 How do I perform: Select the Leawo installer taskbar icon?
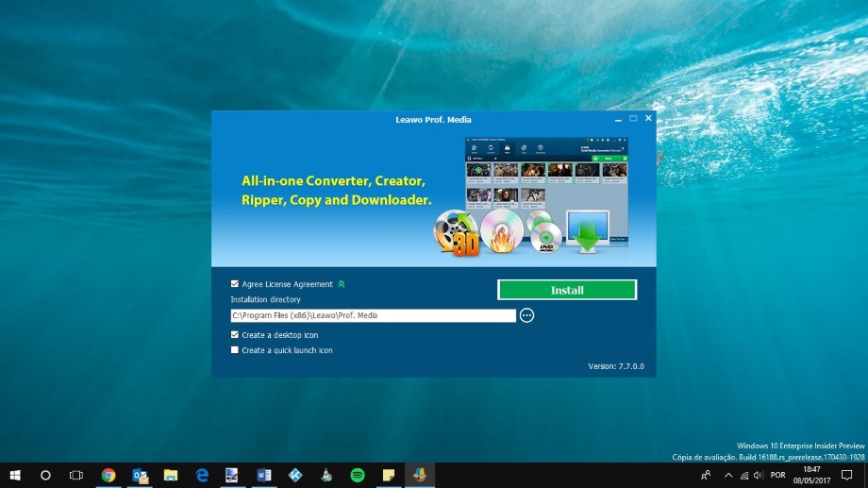point(419,475)
